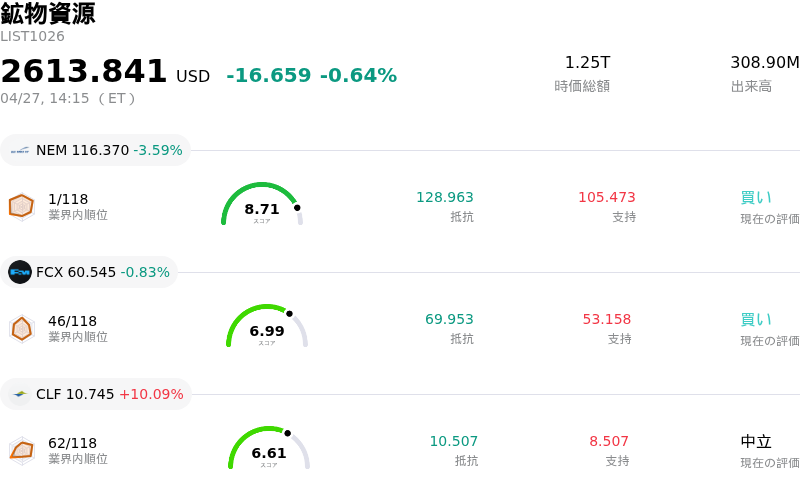Open the CLF 10.745 stock chip

pos(96,394)
